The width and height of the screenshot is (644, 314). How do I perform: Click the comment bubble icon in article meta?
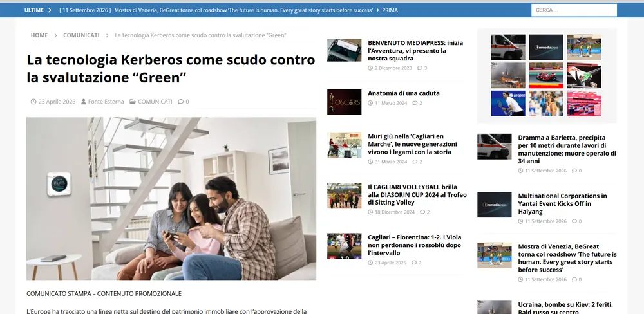(x=181, y=102)
